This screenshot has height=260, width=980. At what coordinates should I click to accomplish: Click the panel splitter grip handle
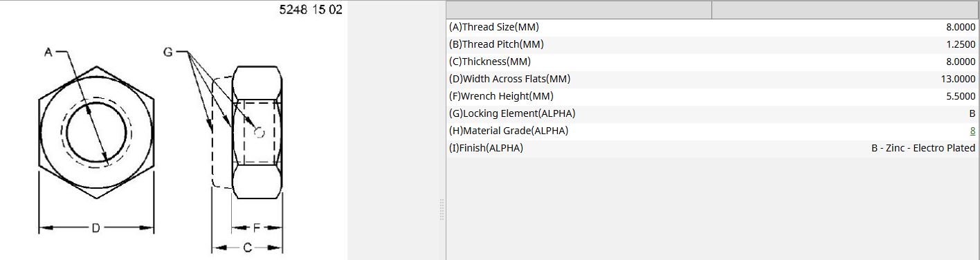click(x=442, y=209)
